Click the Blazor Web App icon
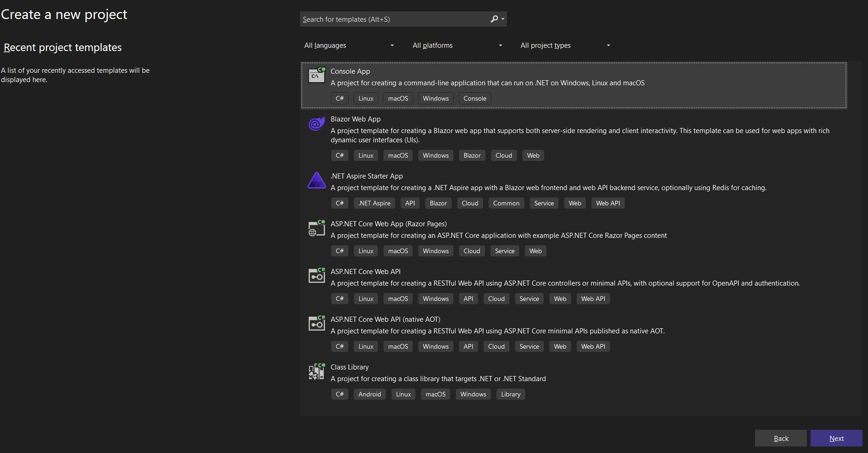The width and height of the screenshot is (868, 453). pyautogui.click(x=317, y=124)
